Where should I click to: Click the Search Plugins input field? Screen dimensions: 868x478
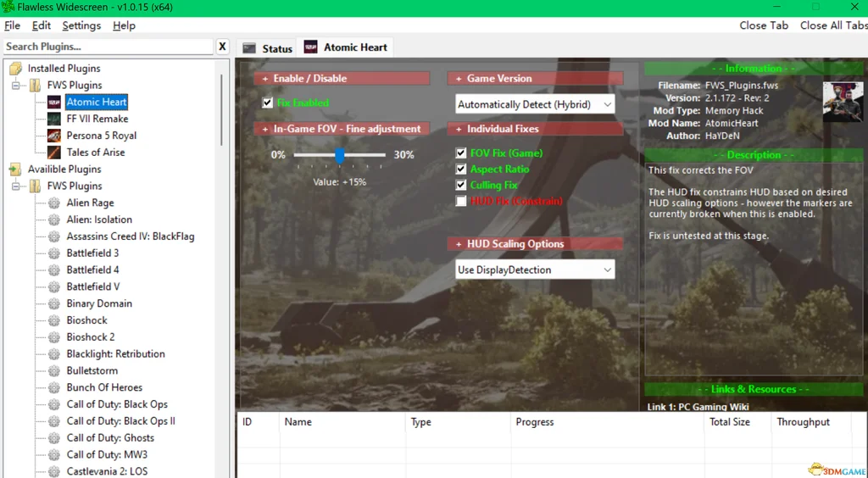click(x=108, y=47)
